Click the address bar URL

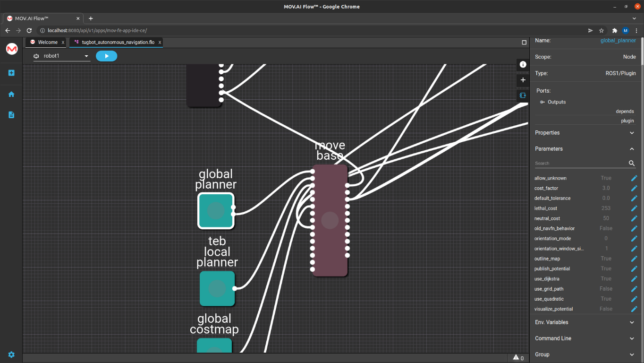coord(97,30)
